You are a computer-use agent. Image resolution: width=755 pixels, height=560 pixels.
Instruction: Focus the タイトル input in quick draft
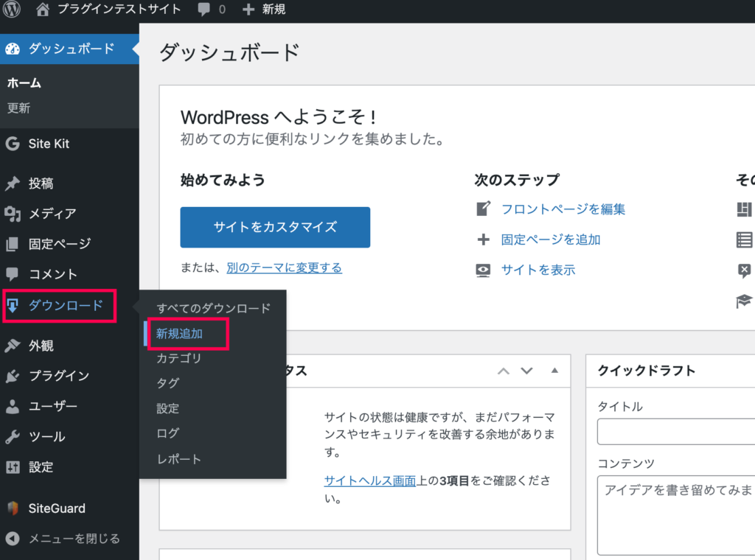(x=676, y=432)
